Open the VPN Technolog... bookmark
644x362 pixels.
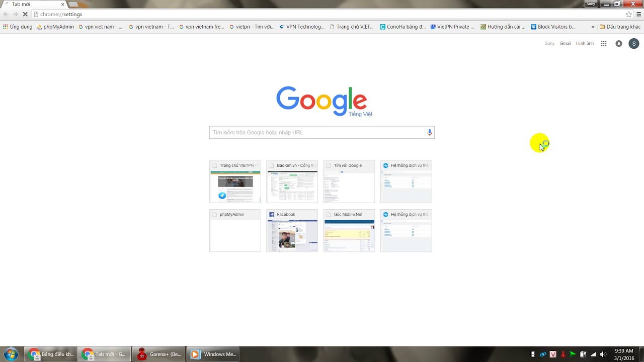click(x=302, y=27)
